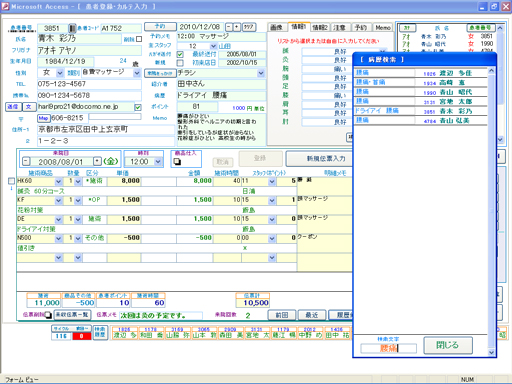512x384 pixels.
Task: Toggle the checkbox right of email address
Action: (138, 107)
